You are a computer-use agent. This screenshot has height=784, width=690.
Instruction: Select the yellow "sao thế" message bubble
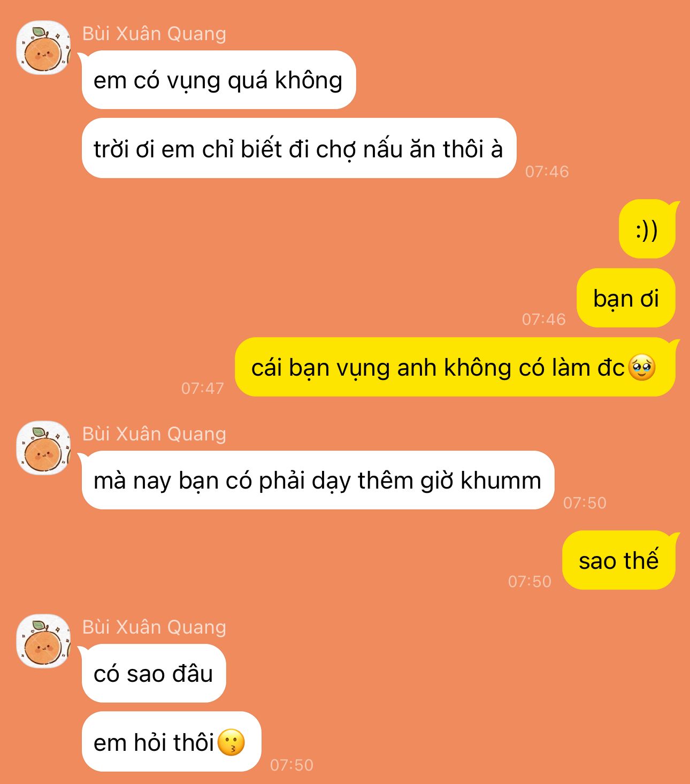pos(620,560)
